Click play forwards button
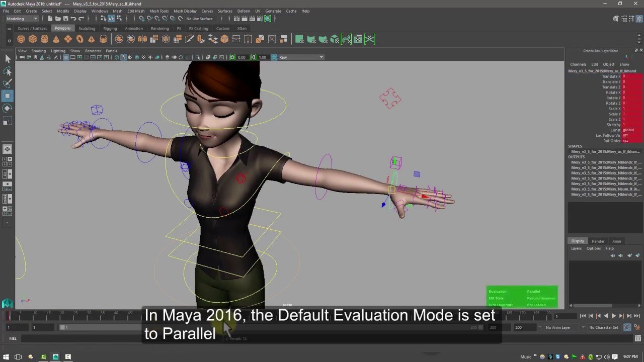The height and width of the screenshot is (362, 644). point(613,316)
